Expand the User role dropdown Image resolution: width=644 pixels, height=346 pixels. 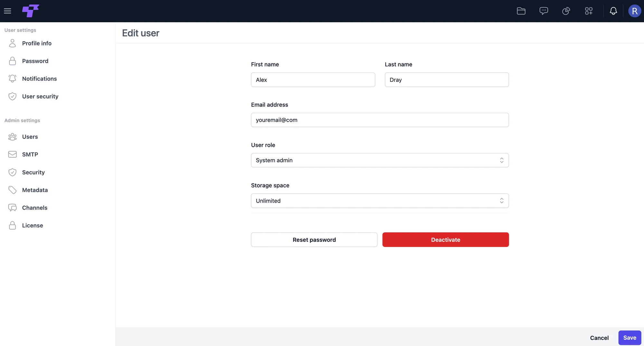(380, 160)
